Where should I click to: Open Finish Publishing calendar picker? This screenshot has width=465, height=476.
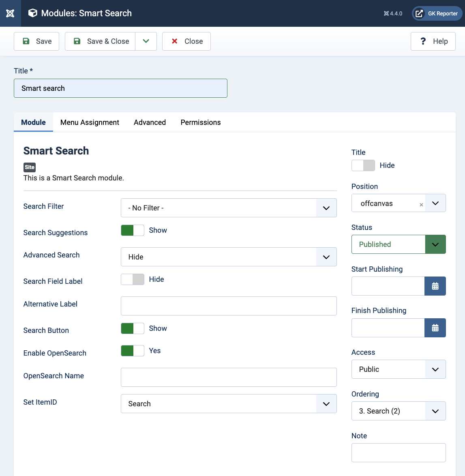435,328
